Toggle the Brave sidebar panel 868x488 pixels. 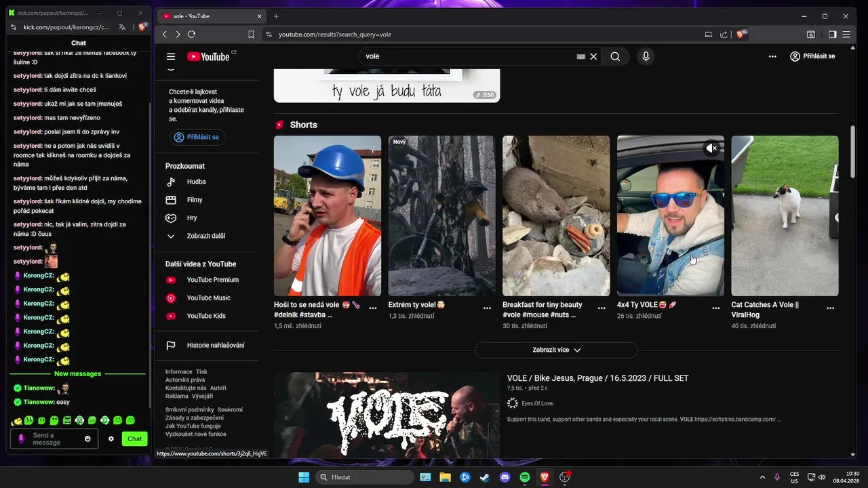coord(832,35)
